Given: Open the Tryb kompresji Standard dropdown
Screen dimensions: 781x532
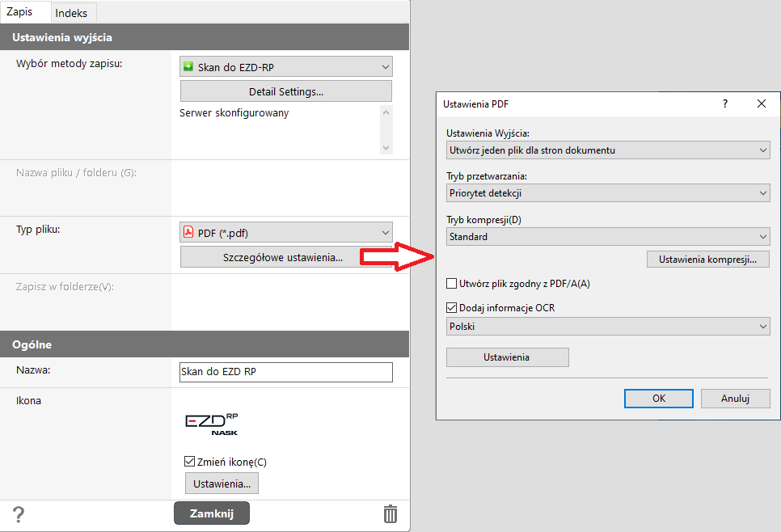Looking at the screenshot, I should [x=607, y=237].
